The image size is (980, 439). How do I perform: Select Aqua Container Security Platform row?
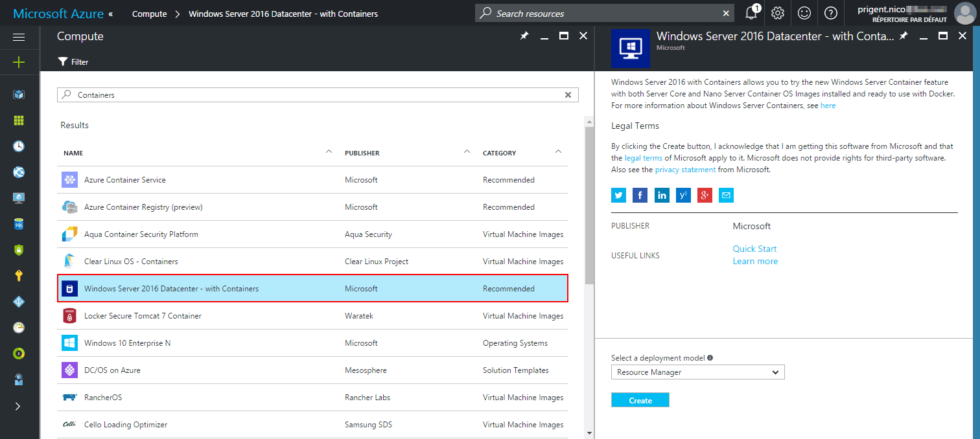(312, 234)
